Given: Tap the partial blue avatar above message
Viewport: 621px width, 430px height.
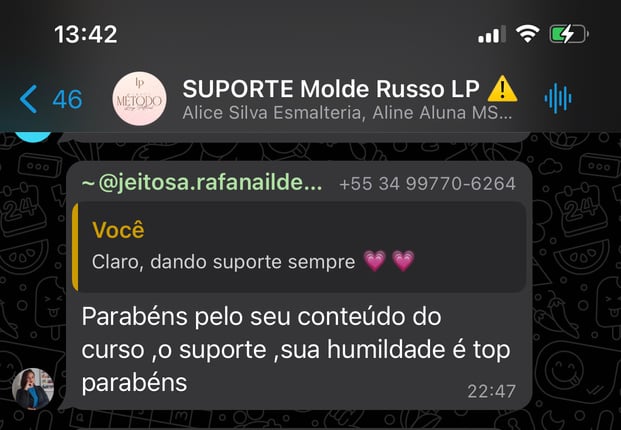Looking at the screenshot, I should 33,137.
